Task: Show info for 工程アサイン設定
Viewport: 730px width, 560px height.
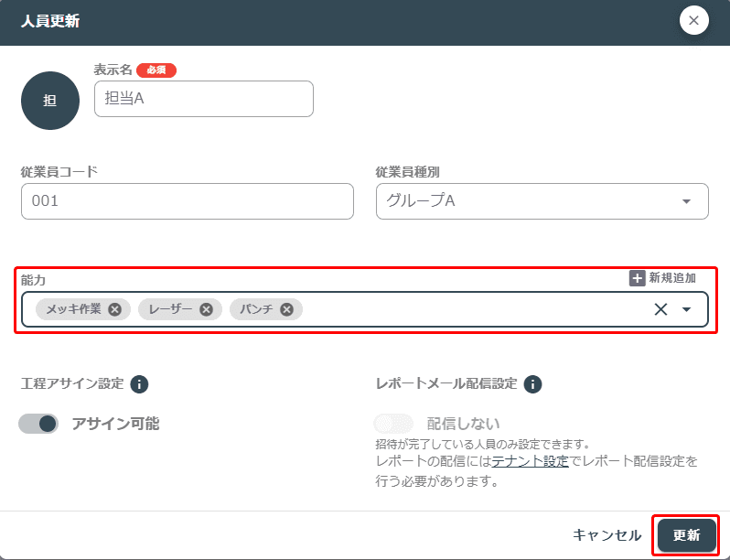Action: [x=139, y=384]
